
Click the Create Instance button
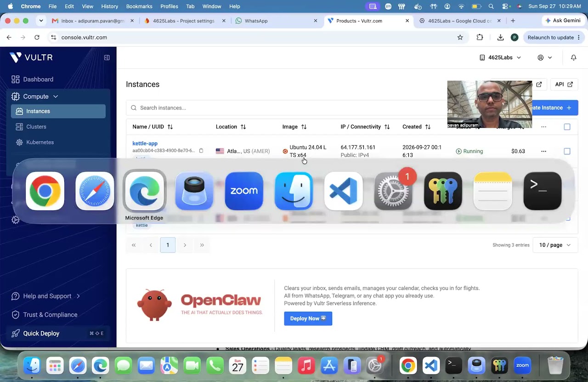coord(554,108)
